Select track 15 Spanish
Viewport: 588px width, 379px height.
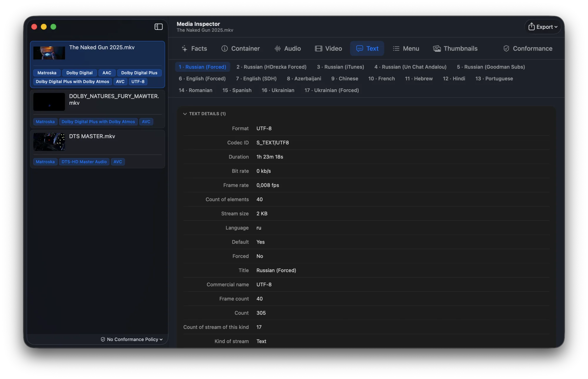click(x=237, y=90)
